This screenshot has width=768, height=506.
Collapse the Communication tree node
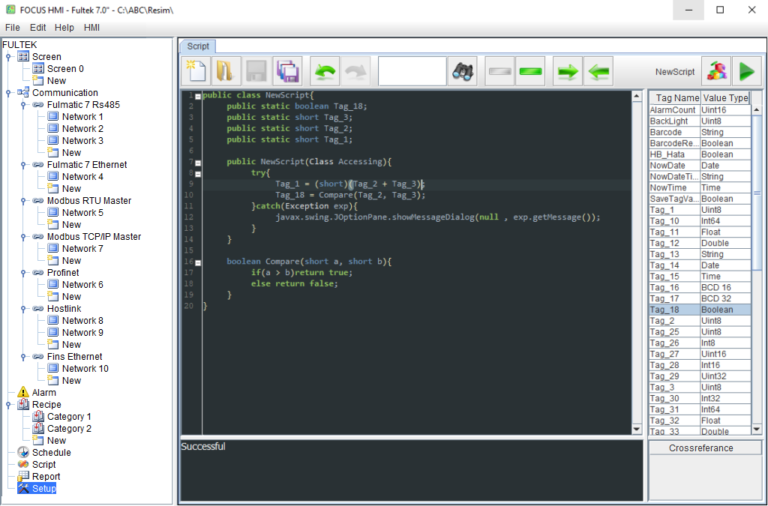pos(9,93)
